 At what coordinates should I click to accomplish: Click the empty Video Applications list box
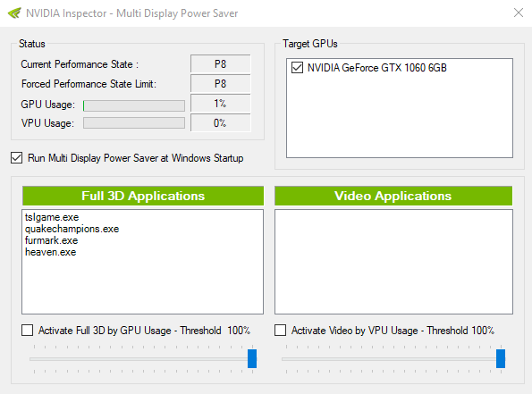pyautogui.click(x=393, y=262)
